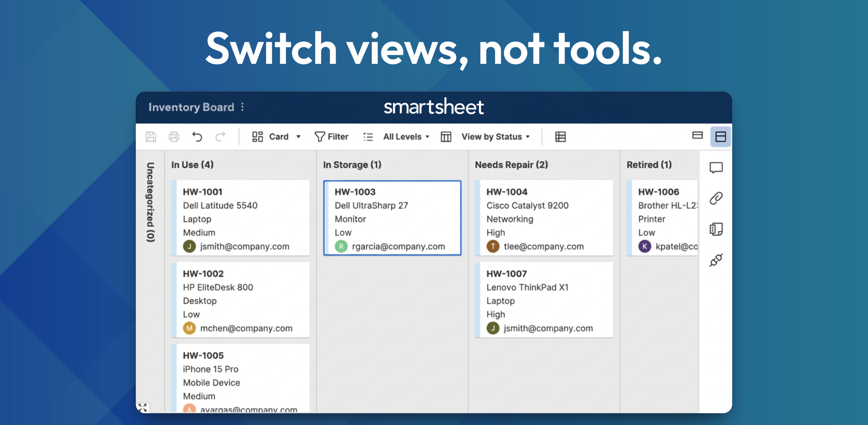The image size is (868, 425).
Task: Click the Inventory Board title
Action: pos(191,107)
